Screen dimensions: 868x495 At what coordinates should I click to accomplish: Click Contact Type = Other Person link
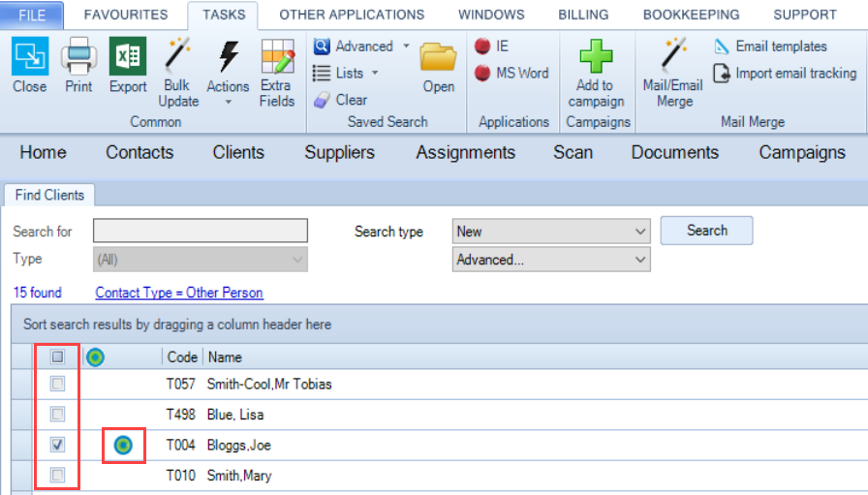[179, 293]
